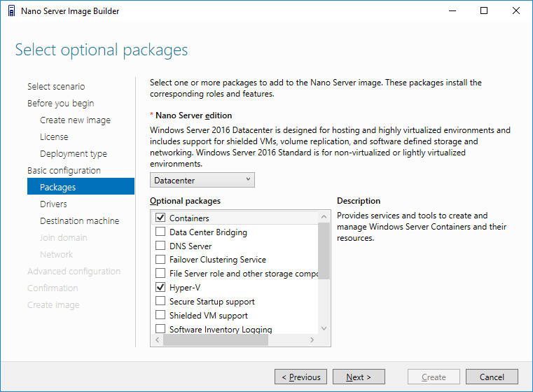The width and height of the screenshot is (533, 392).
Task: Go back with the Previous button
Action: click(x=301, y=377)
